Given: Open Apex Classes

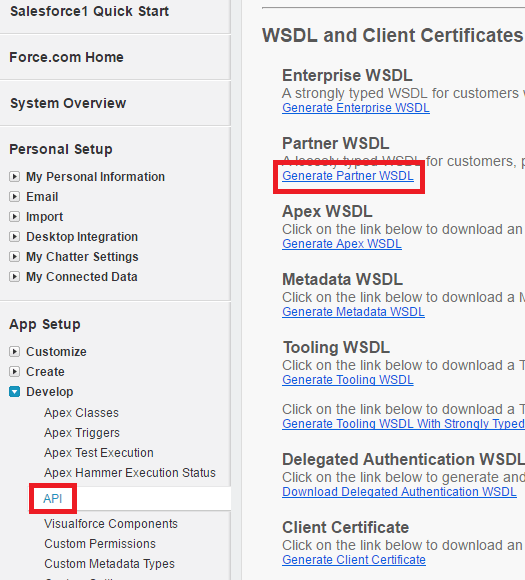Looking at the screenshot, I should 81,413.
